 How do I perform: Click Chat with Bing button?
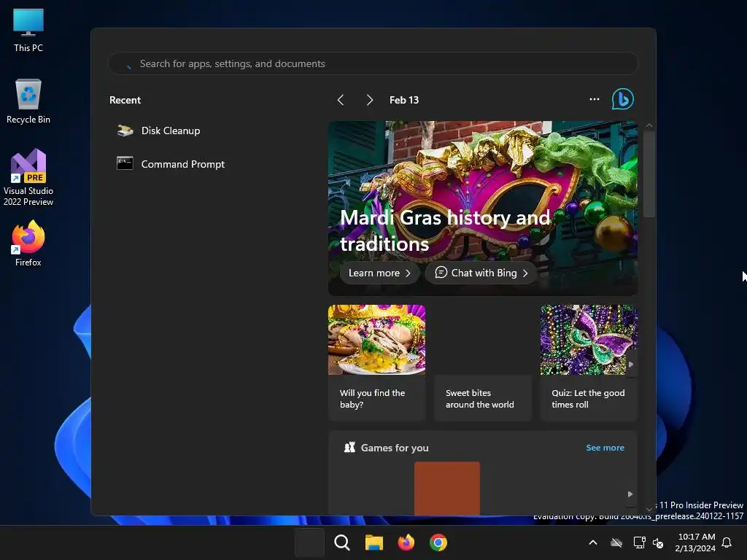point(481,273)
